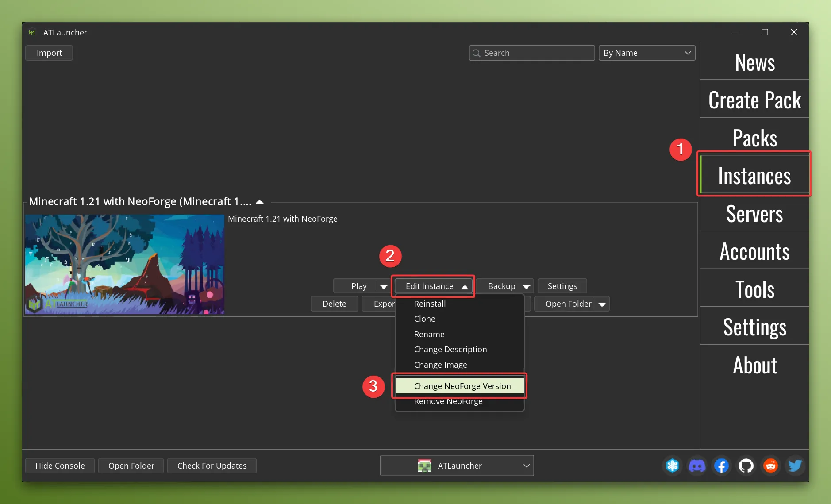Image resolution: width=831 pixels, height=504 pixels.
Task: Open the Reddit community icon
Action: click(770, 466)
